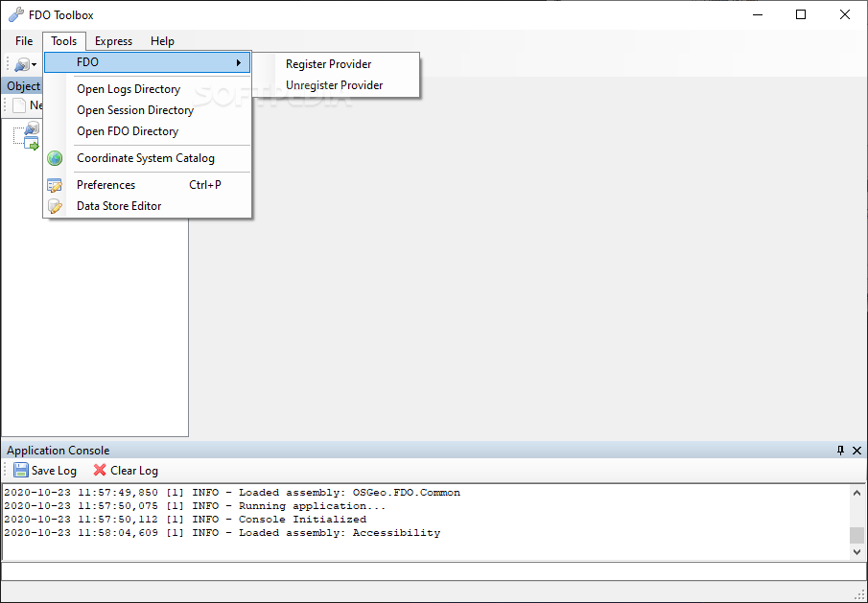
Task: Click log line 'Loaded assembly: OSGeo.FDO.Common'
Action: [x=232, y=493]
